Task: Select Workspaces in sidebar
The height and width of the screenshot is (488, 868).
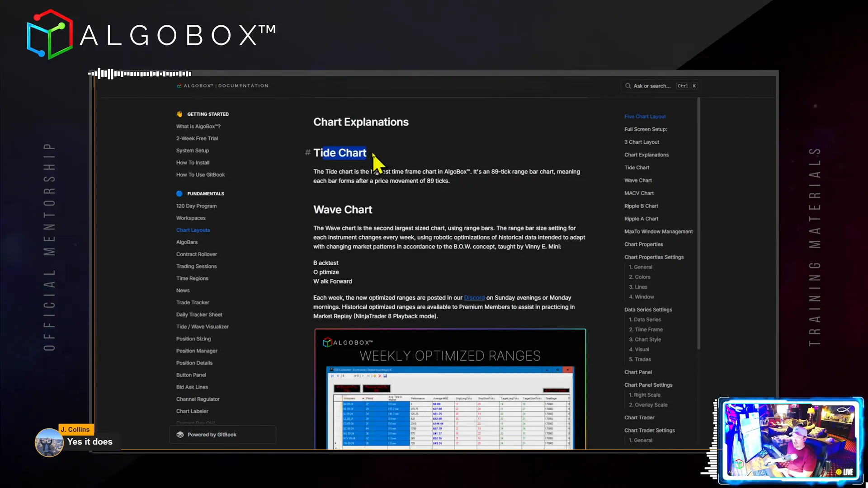Action: (x=191, y=218)
